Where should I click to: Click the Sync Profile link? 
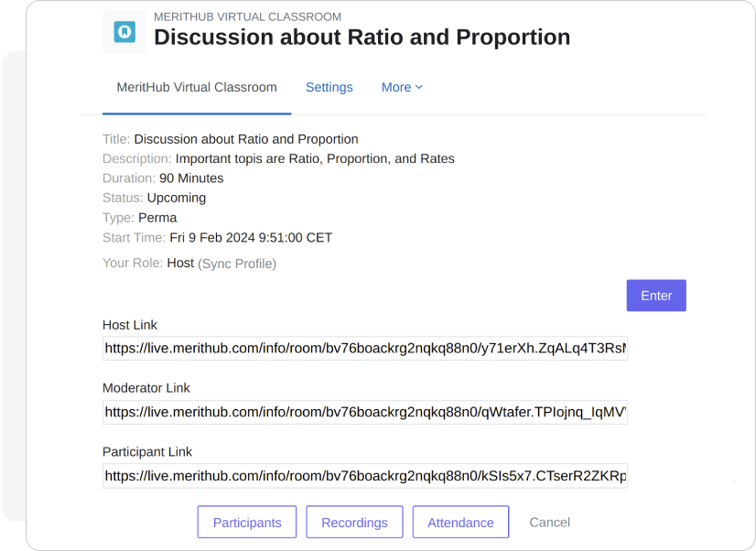237,264
